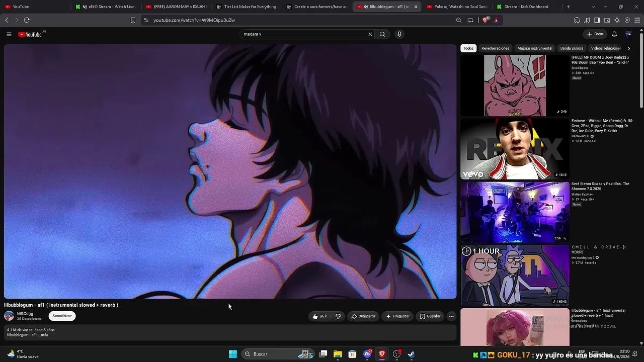644x362 pixels.
Task: Open the weather widget on the taskbar
Action: pos(23,354)
